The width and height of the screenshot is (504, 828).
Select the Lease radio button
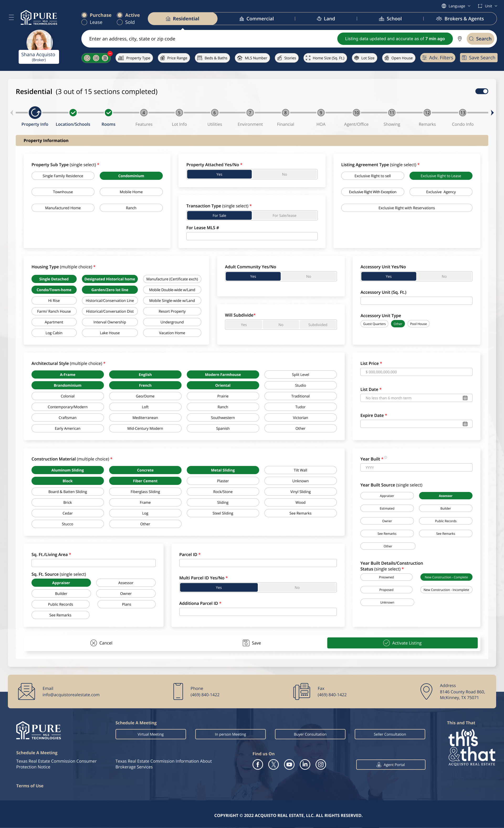tap(84, 22)
